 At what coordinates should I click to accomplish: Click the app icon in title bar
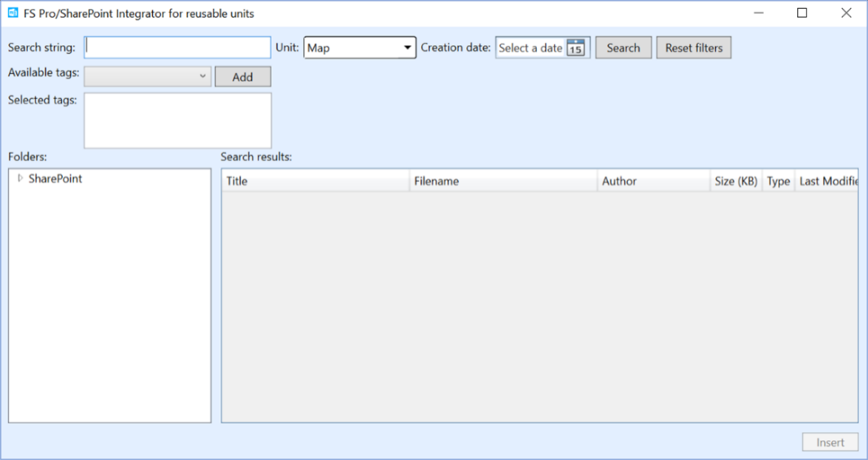click(x=13, y=13)
